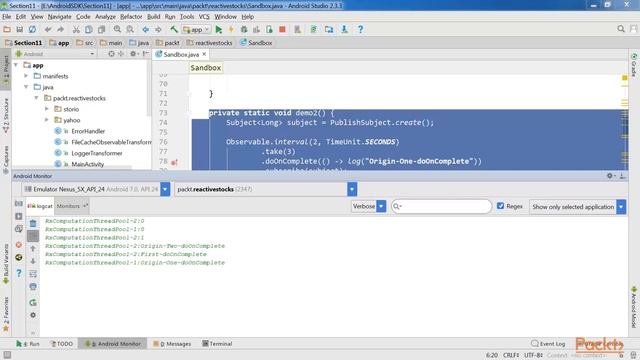Click the Copy toolbar icon
This screenshot has width=640, height=360.
point(89,29)
